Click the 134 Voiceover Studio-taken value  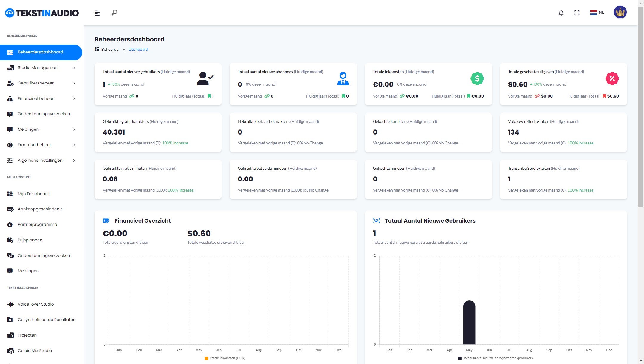coord(513,132)
